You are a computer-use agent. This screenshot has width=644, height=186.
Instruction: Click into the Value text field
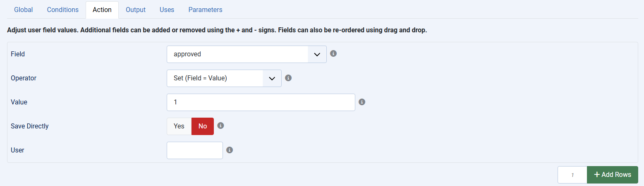click(261, 102)
